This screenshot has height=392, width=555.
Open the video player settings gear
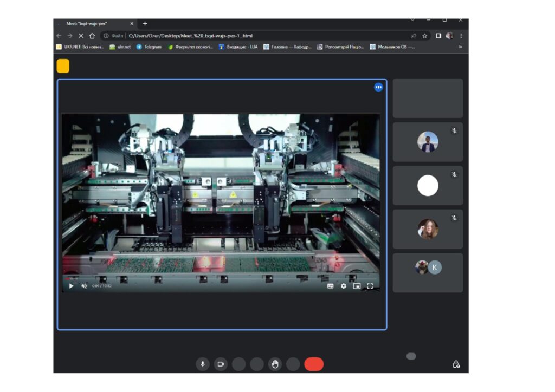tap(343, 286)
